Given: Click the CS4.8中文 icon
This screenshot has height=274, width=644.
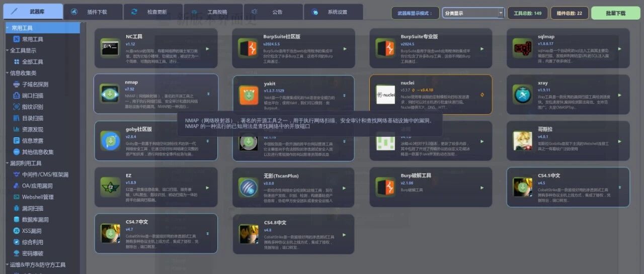Looking at the screenshot, I should point(248,234).
